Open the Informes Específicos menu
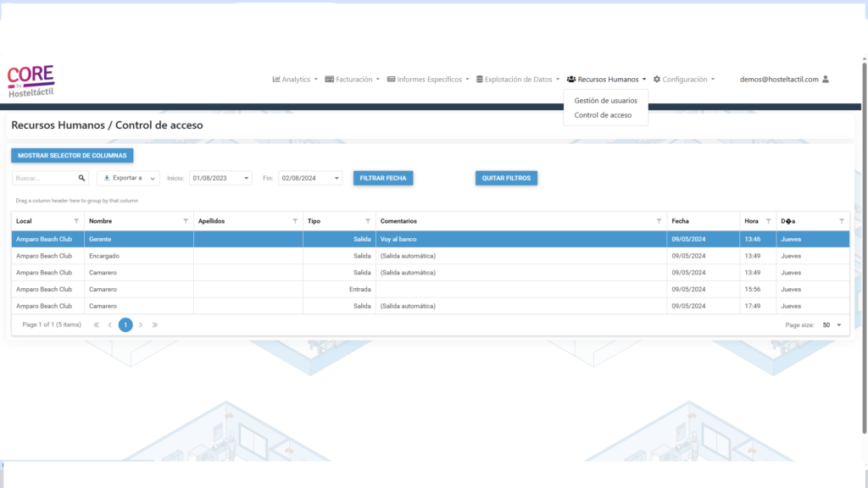The height and width of the screenshot is (488, 868). click(428, 79)
